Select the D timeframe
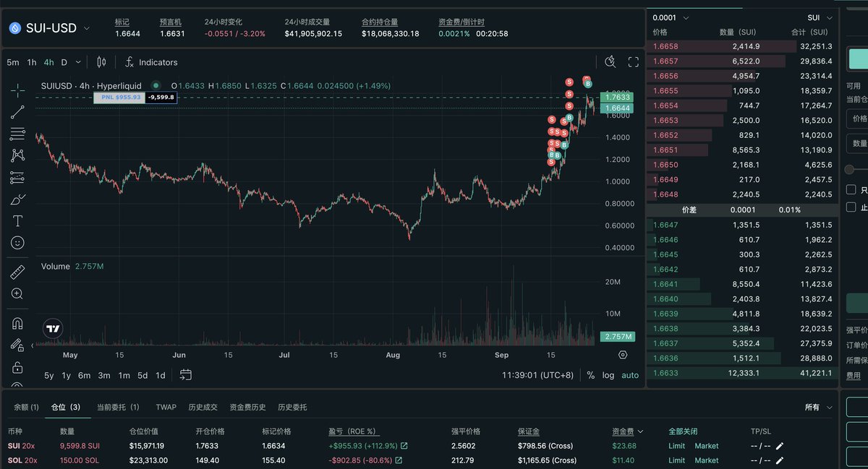 tap(64, 62)
